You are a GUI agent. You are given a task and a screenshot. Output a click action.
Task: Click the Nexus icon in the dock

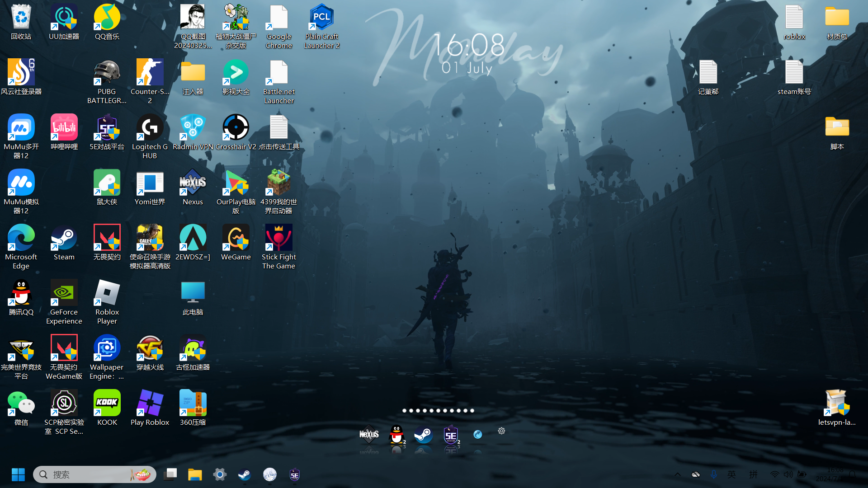pos(369,435)
